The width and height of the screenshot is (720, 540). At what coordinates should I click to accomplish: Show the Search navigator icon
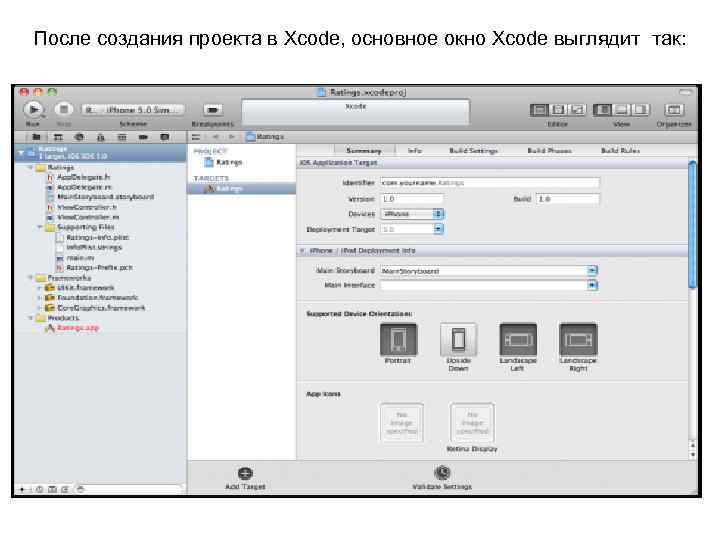pyautogui.click(x=79, y=137)
